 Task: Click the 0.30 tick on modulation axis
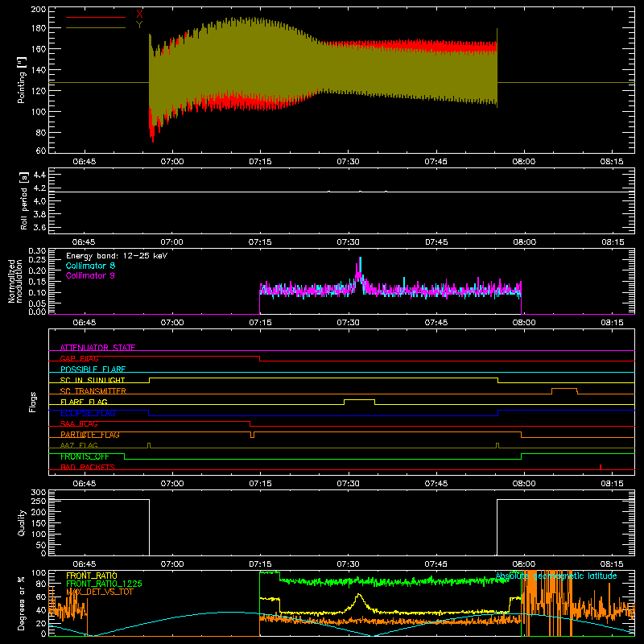point(37,251)
